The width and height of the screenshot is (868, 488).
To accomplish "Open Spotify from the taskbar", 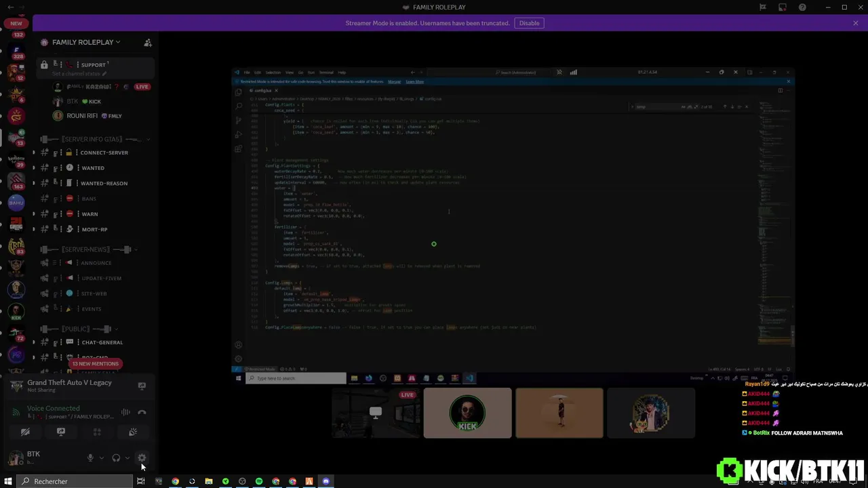I will pyautogui.click(x=259, y=481).
